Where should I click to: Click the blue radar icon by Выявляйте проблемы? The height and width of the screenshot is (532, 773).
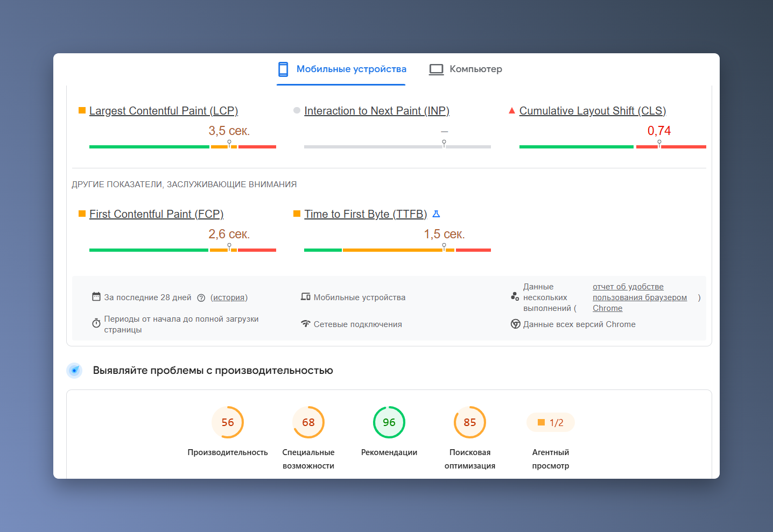pyautogui.click(x=74, y=370)
